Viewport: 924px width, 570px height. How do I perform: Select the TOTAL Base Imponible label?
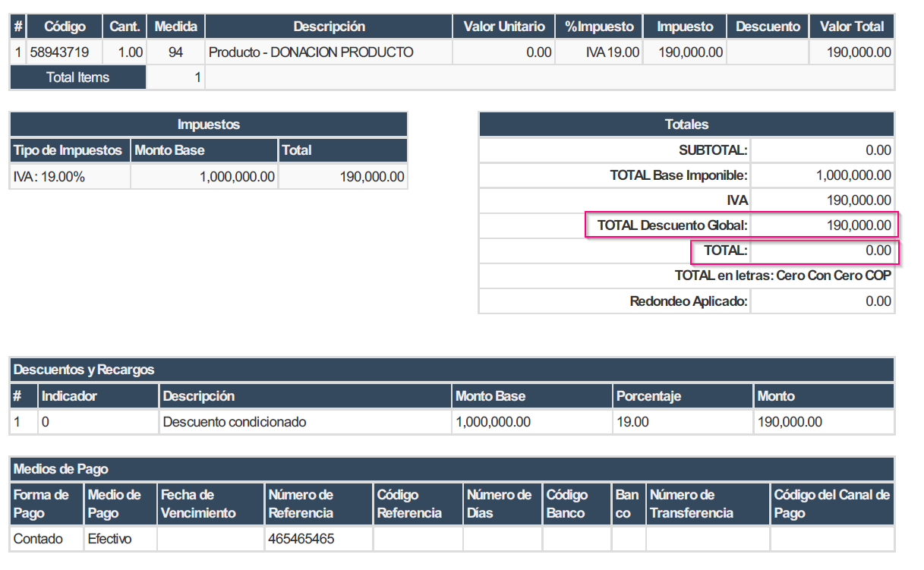[x=679, y=175]
